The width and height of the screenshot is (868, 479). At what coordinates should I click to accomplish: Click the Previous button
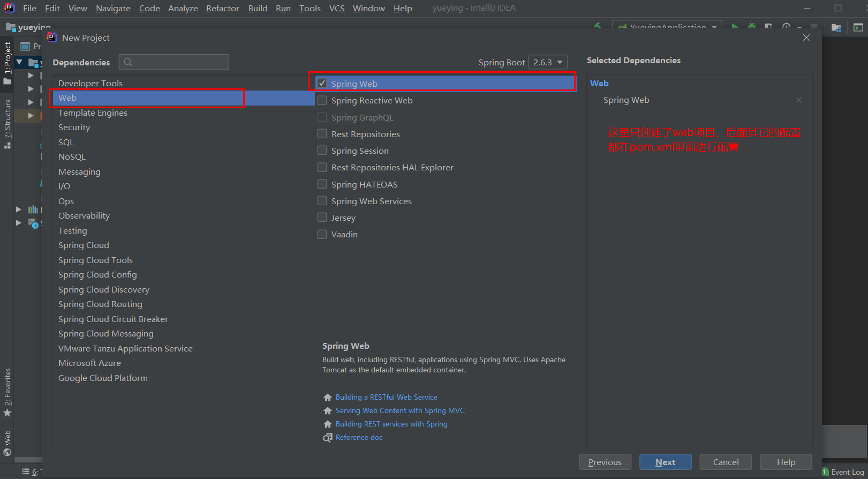coord(605,462)
